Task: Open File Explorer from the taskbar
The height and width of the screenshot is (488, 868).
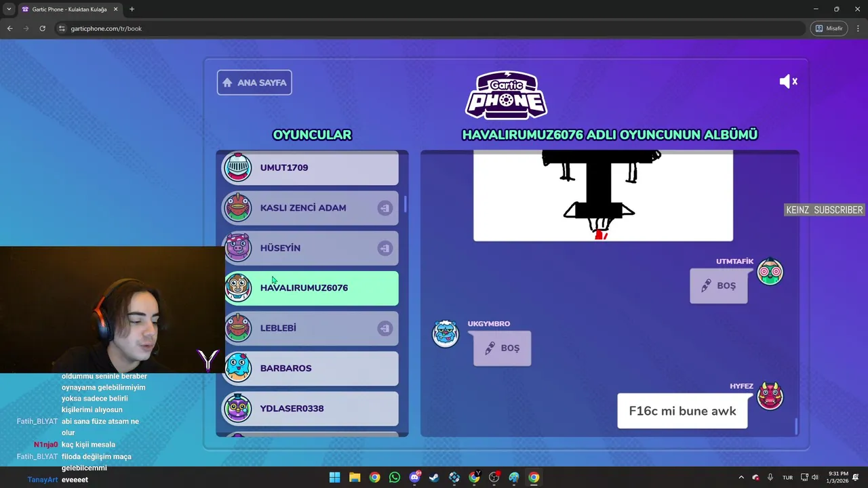Action: [x=355, y=477]
